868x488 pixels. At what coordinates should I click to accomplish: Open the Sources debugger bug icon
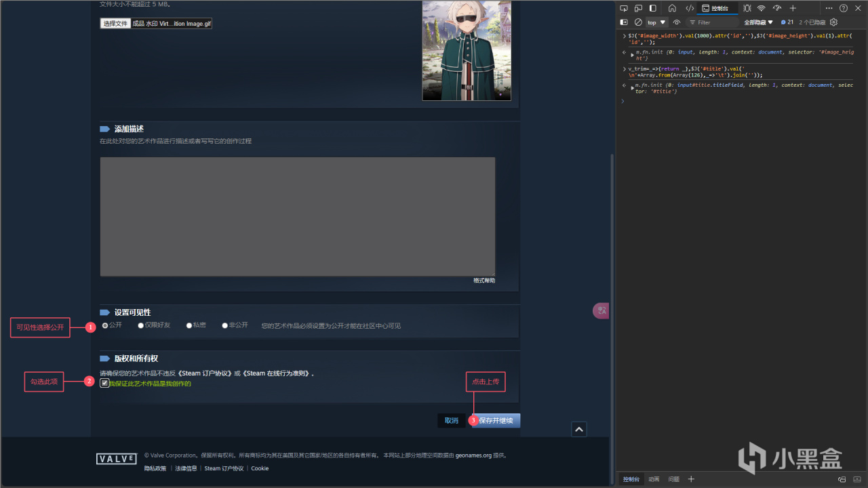tap(747, 8)
